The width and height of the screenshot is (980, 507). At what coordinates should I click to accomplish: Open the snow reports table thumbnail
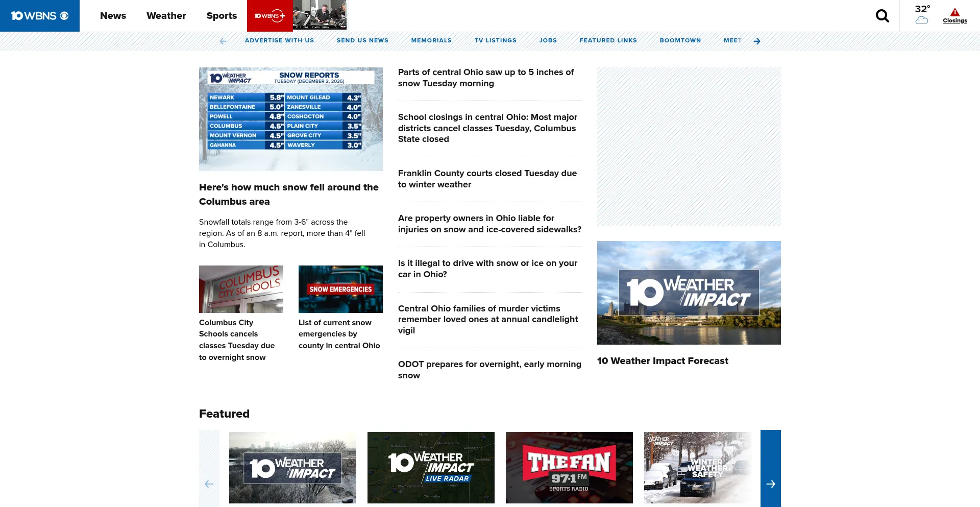tap(290, 119)
